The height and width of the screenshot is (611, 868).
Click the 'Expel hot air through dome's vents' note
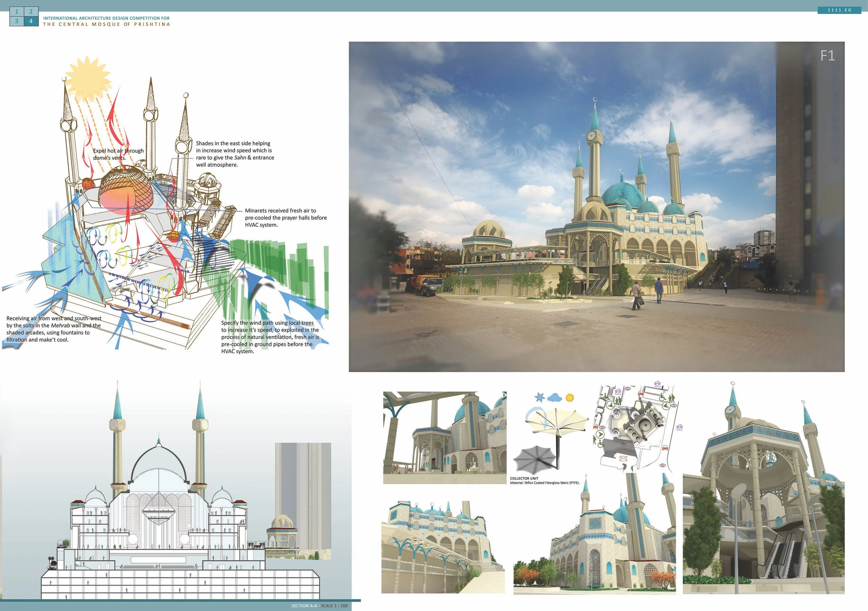[118, 154]
